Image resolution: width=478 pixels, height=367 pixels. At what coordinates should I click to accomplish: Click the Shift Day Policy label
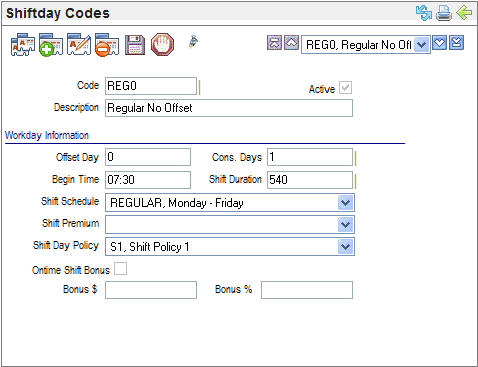[x=66, y=246]
